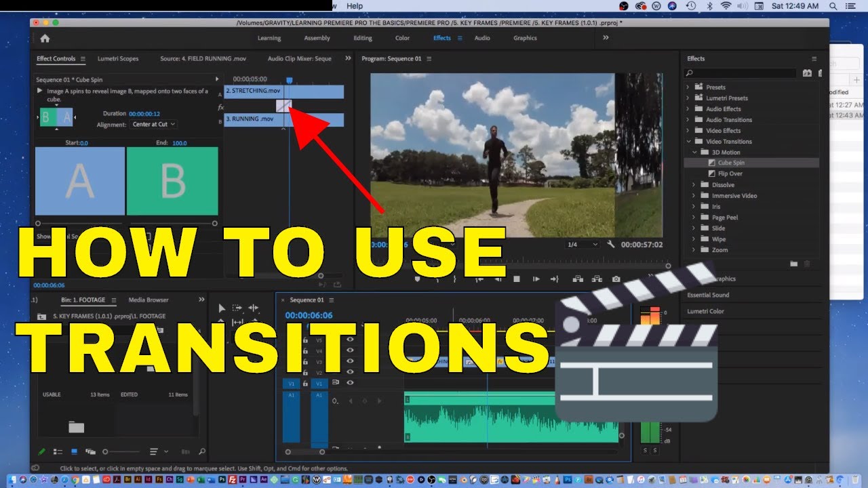The image size is (868, 488).
Task: Collapse the Video Transitions folder
Action: click(x=688, y=142)
